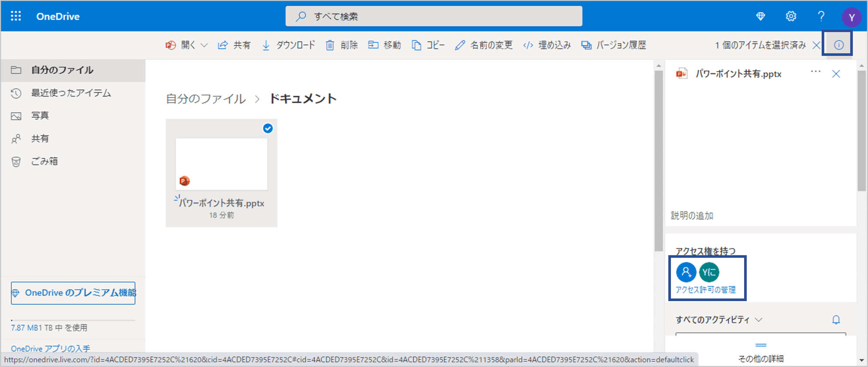The height and width of the screenshot is (367, 868).
Task: Click the add people icon under アクセス権を持つ
Action: tap(686, 272)
